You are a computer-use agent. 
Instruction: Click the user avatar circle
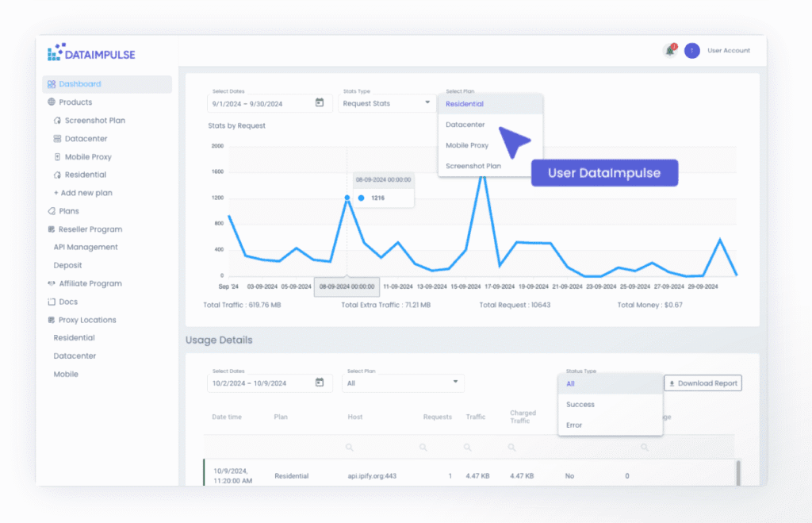coord(691,51)
